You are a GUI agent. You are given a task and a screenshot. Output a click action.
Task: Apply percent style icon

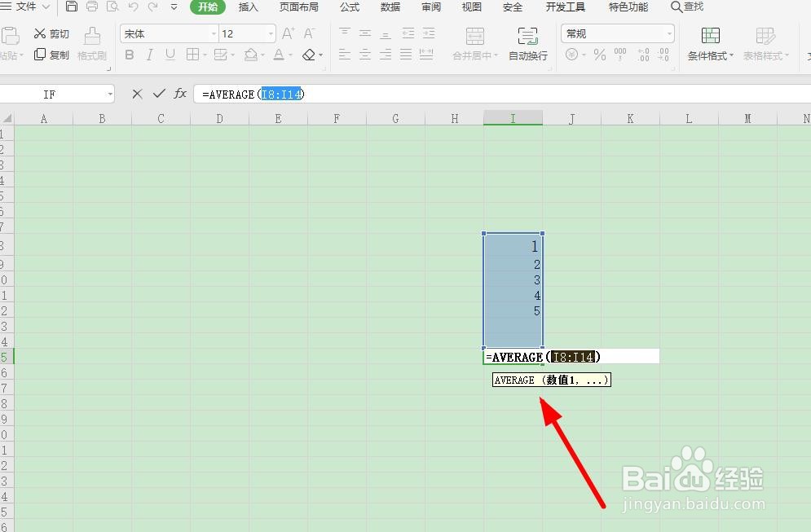pos(600,55)
